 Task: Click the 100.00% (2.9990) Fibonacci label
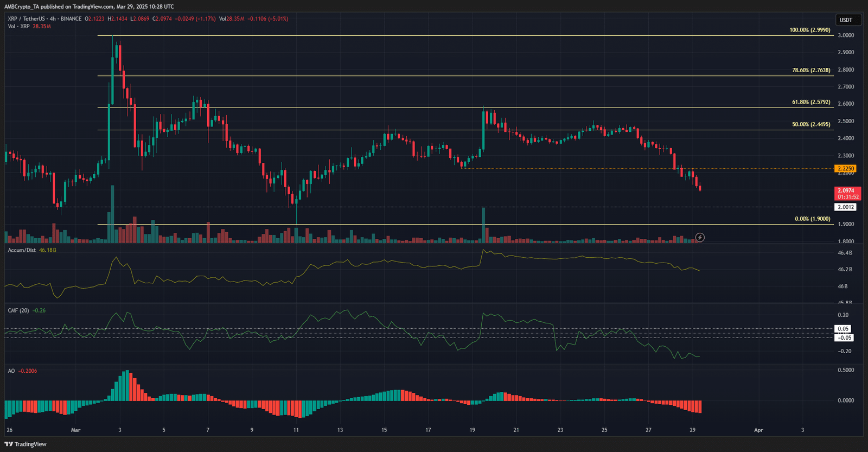click(809, 30)
